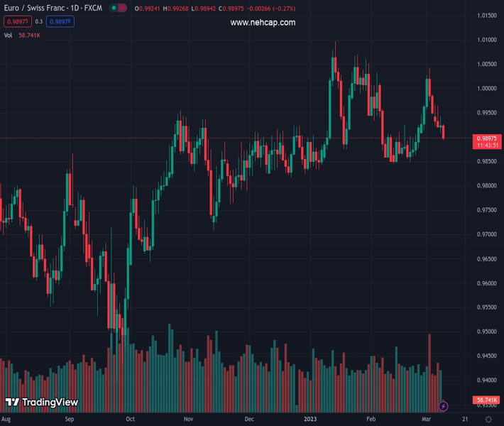Click the 58.741K volume tag on price axis

488,400
